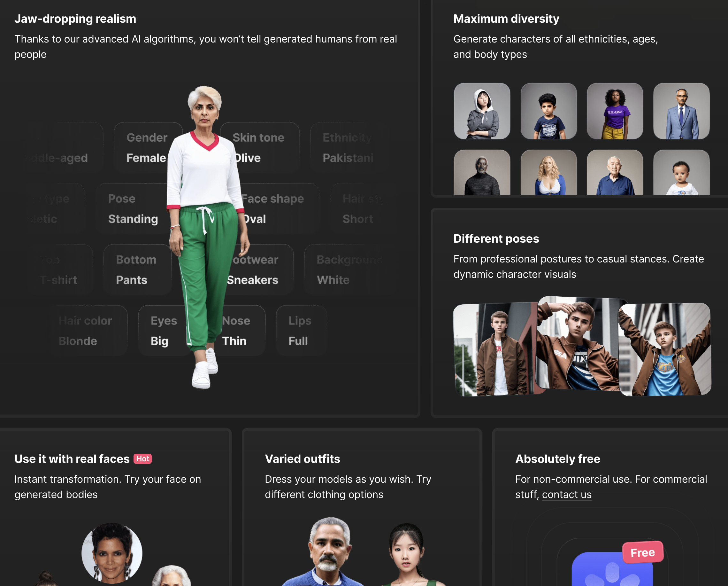Screen dimensions: 728x586
Task: Open the boy in navy t-shirt thumbnail
Action: point(548,111)
